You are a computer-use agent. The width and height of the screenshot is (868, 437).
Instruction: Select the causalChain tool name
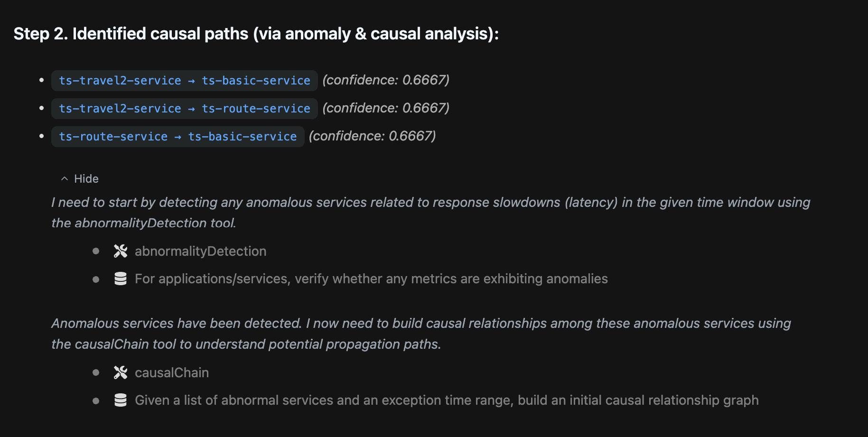[x=172, y=372]
